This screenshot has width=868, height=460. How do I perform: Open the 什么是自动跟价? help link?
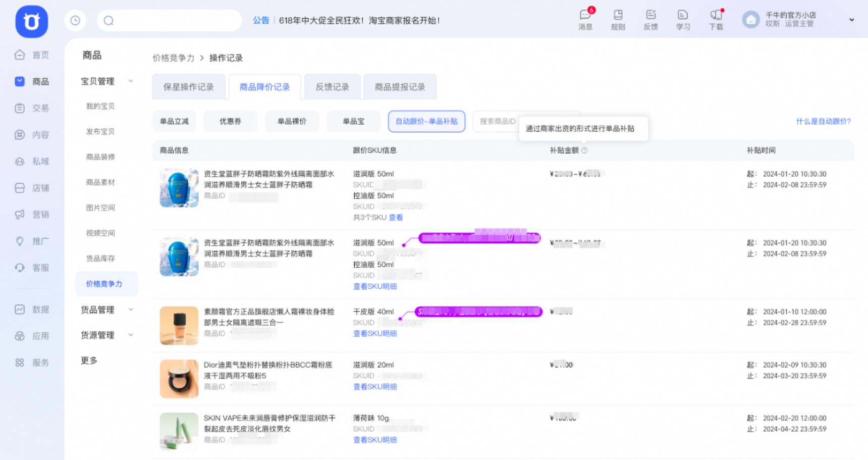click(824, 121)
